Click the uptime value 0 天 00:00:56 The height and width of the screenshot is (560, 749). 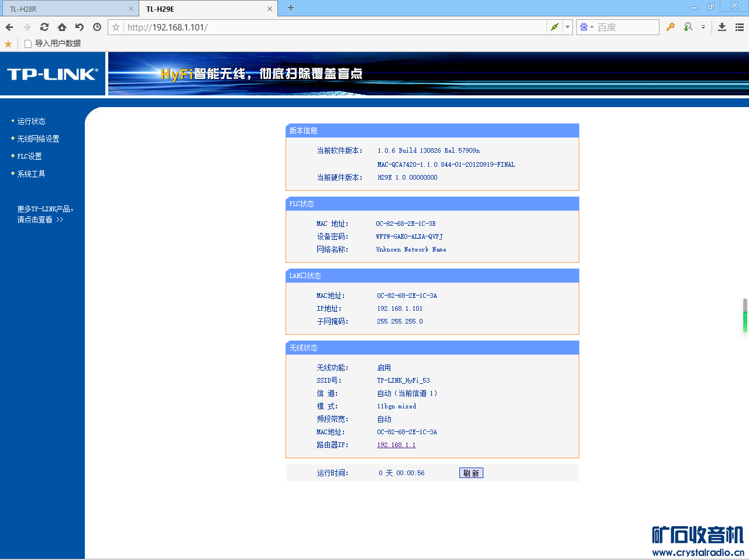(401, 473)
